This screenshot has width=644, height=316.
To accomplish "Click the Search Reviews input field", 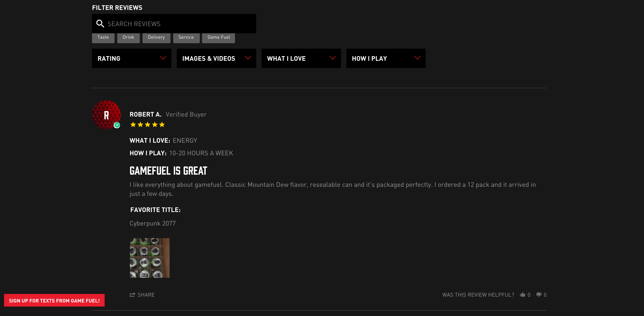I will pos(180,24).
